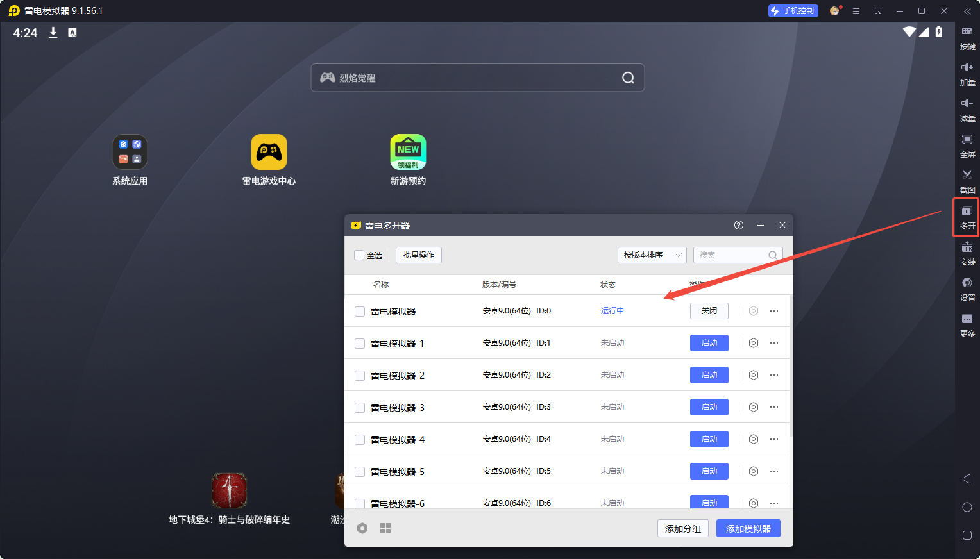Viewport: 980px width, 559px height.
Task: Click the hexagon settings icon beside the grid icon
Action: click(x=362, y=528)
